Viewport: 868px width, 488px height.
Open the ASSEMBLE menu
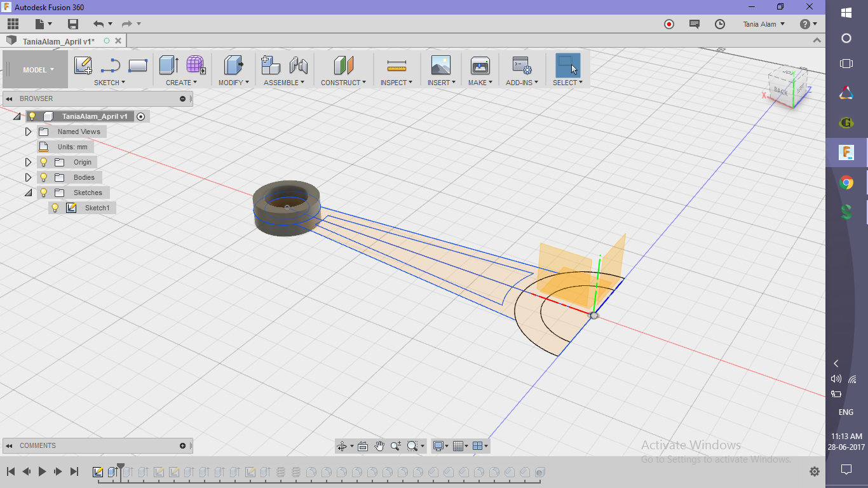pyautogui.click(x=284, y=83)
